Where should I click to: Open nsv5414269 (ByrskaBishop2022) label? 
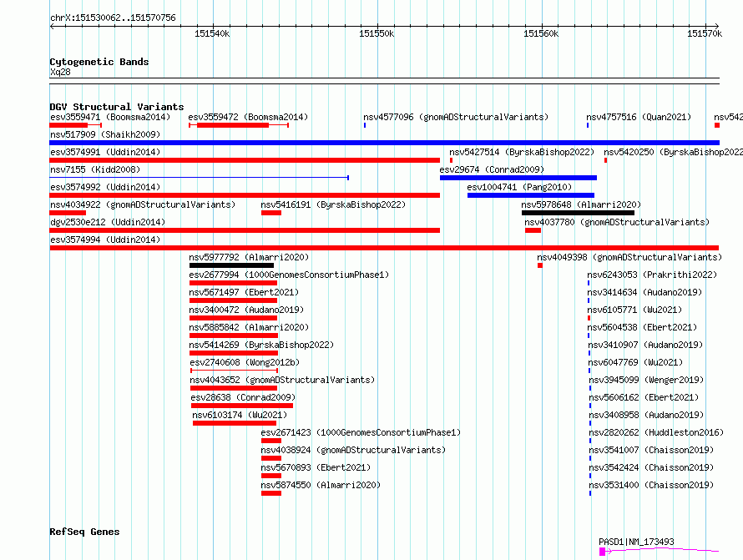click(261, 345)
